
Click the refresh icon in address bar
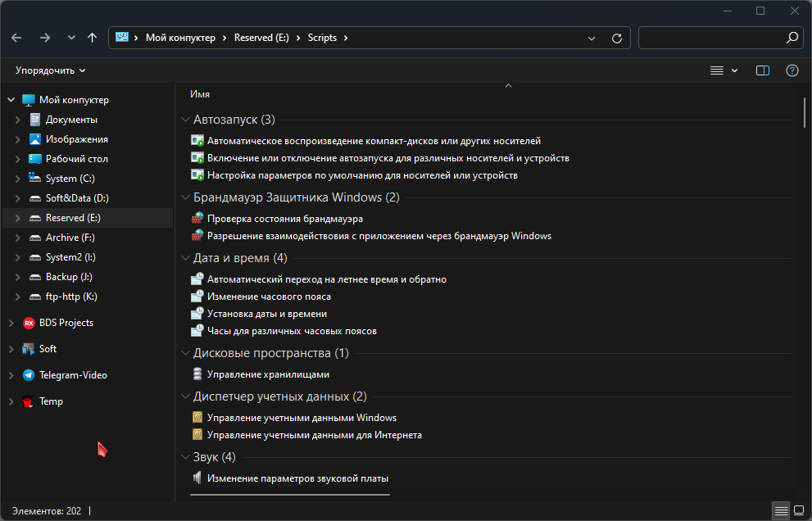tap(617, 39)
